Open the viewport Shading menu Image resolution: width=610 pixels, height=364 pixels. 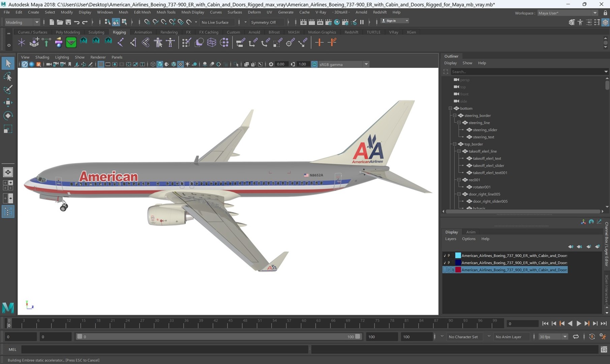pos(42,57)
